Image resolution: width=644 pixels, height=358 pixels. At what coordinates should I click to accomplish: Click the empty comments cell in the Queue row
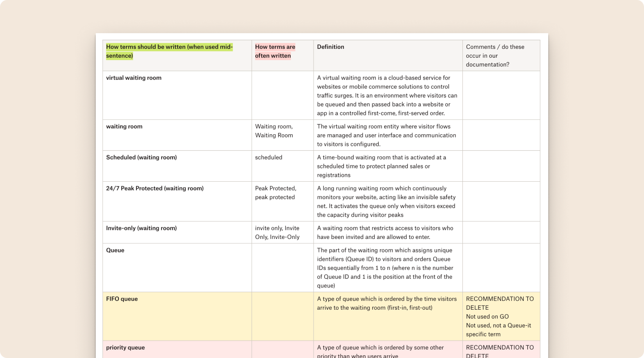pos(501,268)
